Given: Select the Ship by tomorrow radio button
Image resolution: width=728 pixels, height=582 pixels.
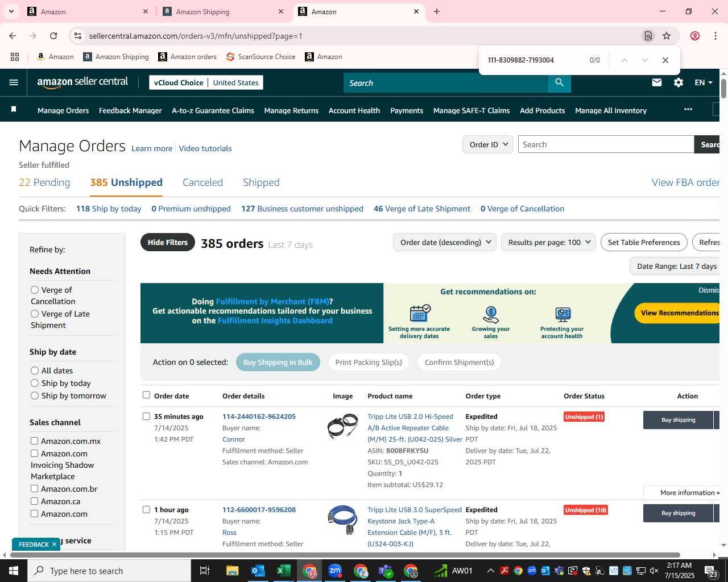Looking at the screenshot, I should (x=35, y=396).
